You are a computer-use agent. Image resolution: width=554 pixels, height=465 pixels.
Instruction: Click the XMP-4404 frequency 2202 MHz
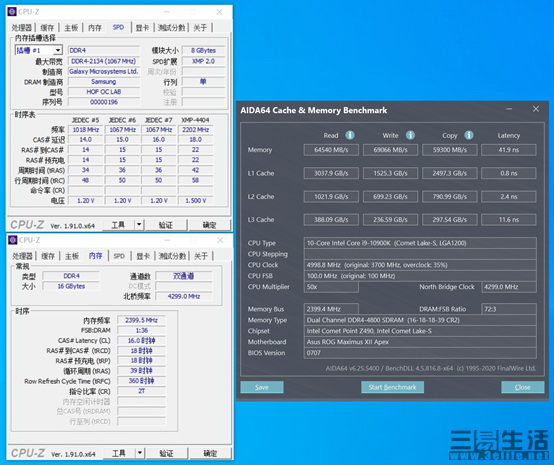click(x=195, y=130)
